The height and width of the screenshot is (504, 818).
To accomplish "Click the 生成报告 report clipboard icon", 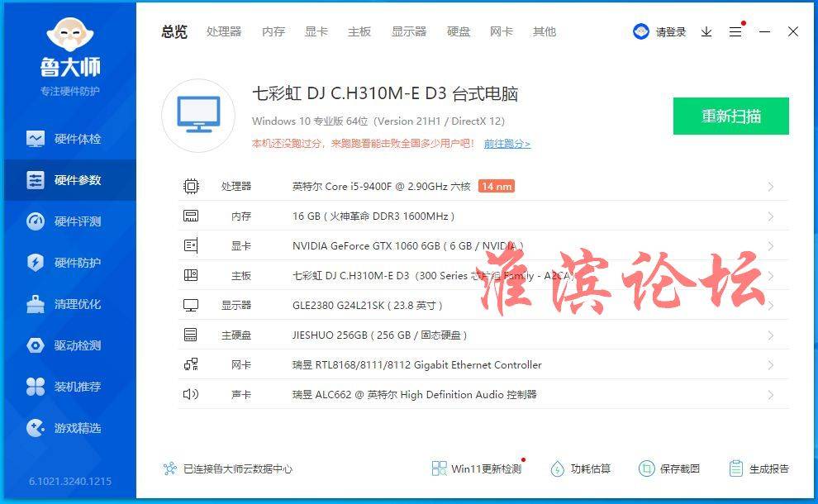I will tap(736, 468).
